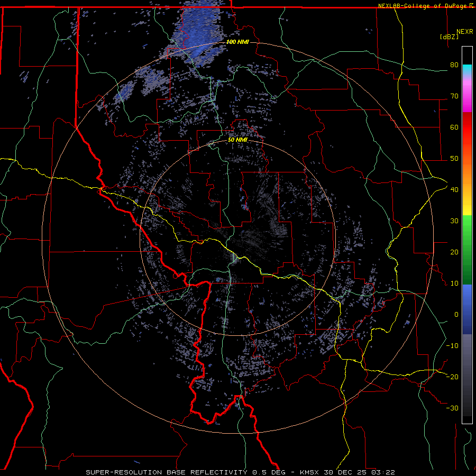Click the green segment of the color bar
476x476 pixels.
pos(467,249)
